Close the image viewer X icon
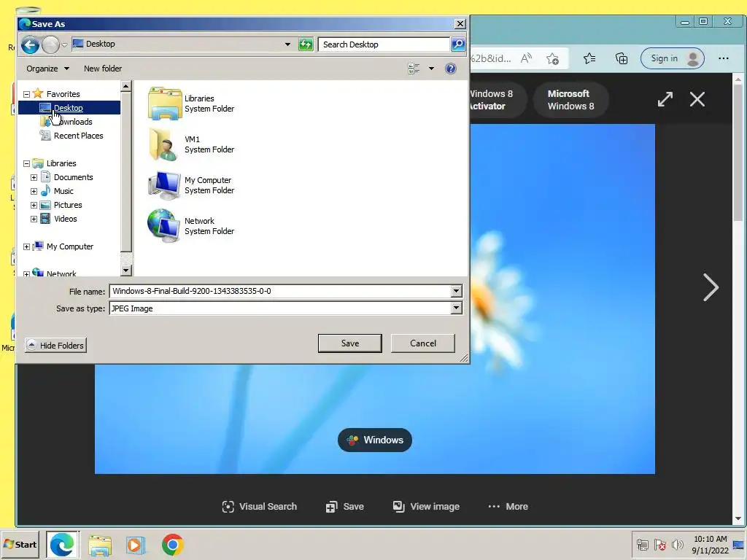The image size is (747, 560). 697,99
